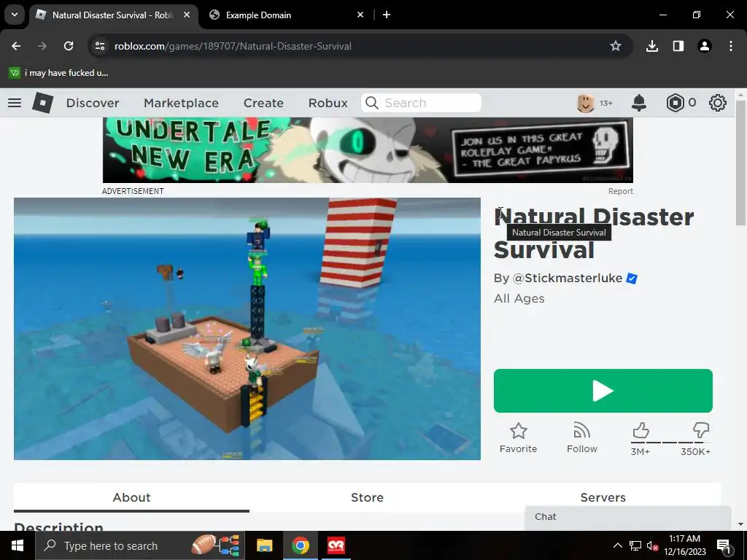Click the search magnifier icon in Roblox
Image resolution: width=747 pixels, height=560 pixels.
coord(371,103)
